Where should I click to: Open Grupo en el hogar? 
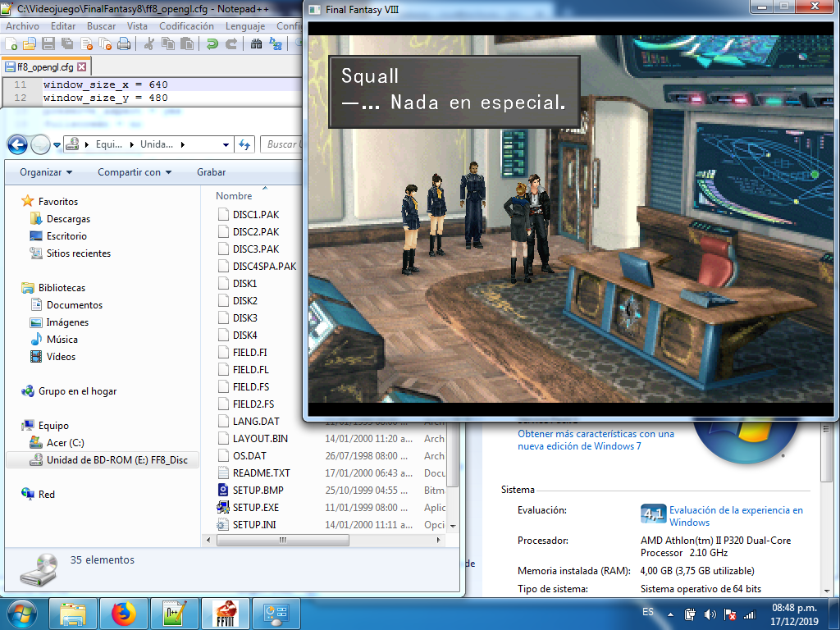(77, 391)
